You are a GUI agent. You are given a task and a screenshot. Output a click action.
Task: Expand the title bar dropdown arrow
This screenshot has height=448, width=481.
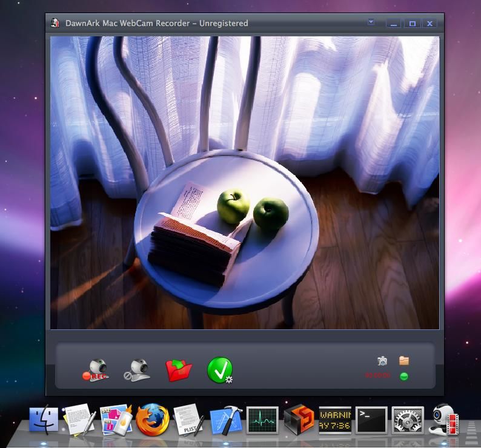click(x=371, y=22)
